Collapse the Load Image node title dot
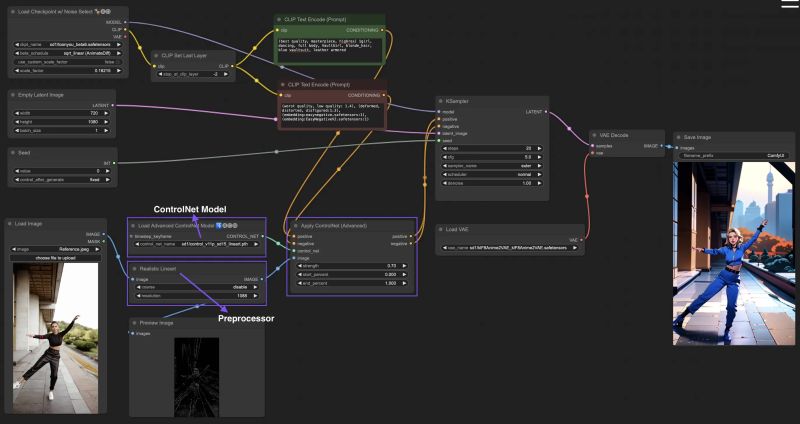Viewport: 800px width, 424px height. [10, 224]
